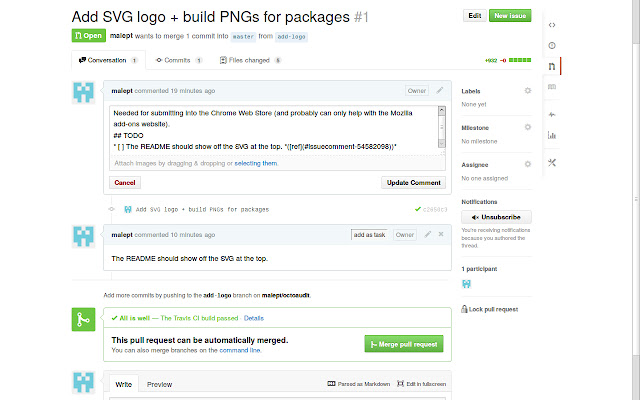The width and height of the screenshot is (640, 400).
Task: Open the Graphs icon in the sidebar
Action: 553,136
